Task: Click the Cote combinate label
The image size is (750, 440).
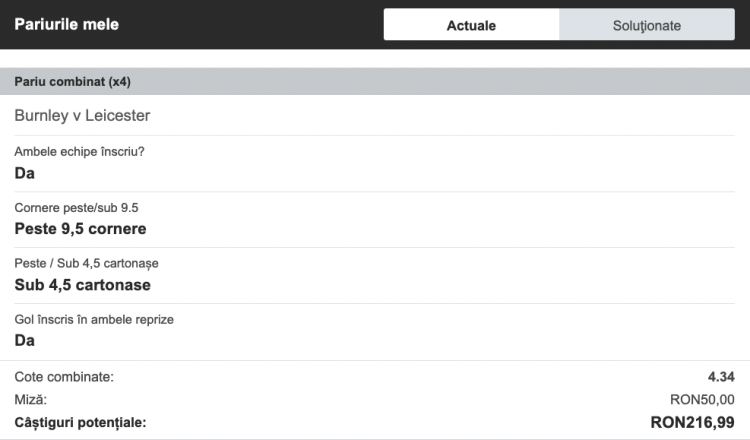Action: click(64, 377)
